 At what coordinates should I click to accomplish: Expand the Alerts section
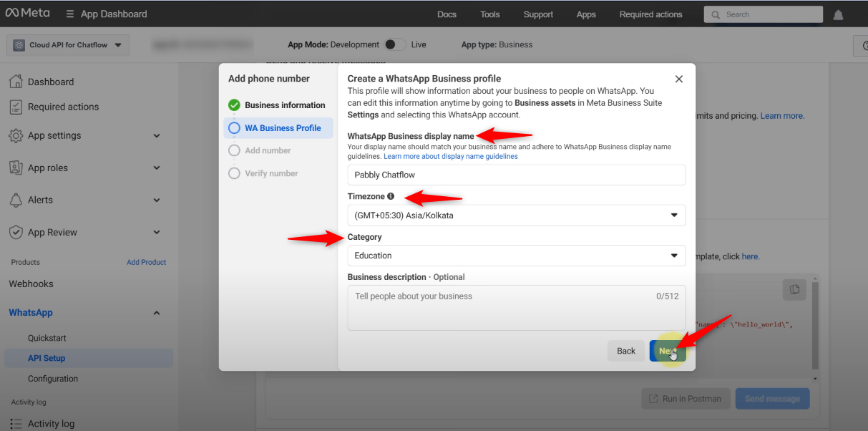pyautogui.click(x=157, y=200)
